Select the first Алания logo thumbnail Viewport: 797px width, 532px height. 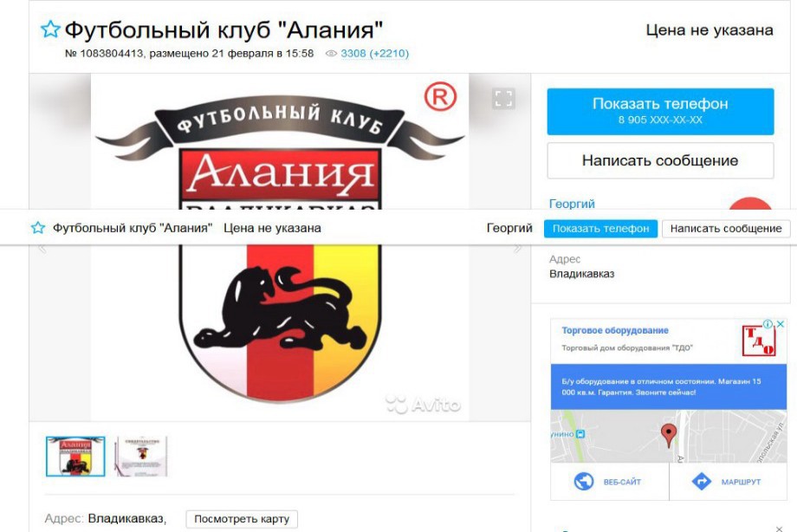click(75, 457)
